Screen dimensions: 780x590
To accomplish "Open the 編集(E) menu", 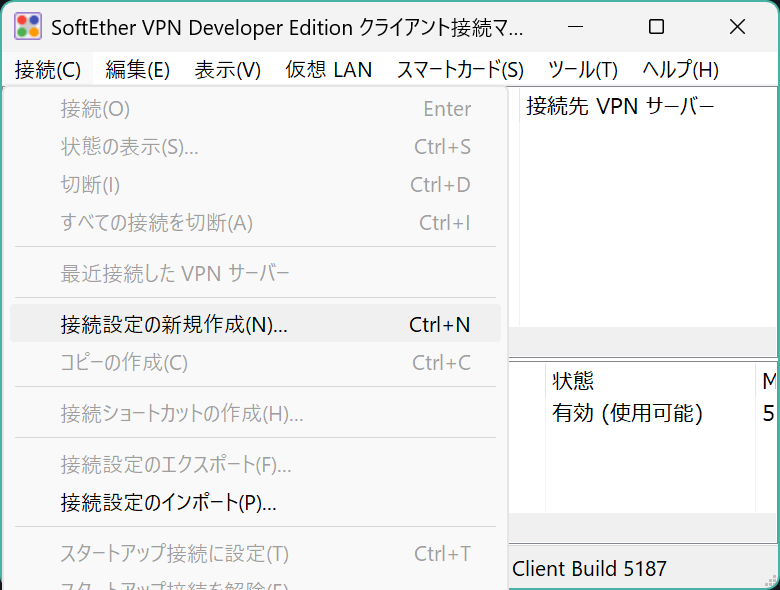I will click(138, 70).
